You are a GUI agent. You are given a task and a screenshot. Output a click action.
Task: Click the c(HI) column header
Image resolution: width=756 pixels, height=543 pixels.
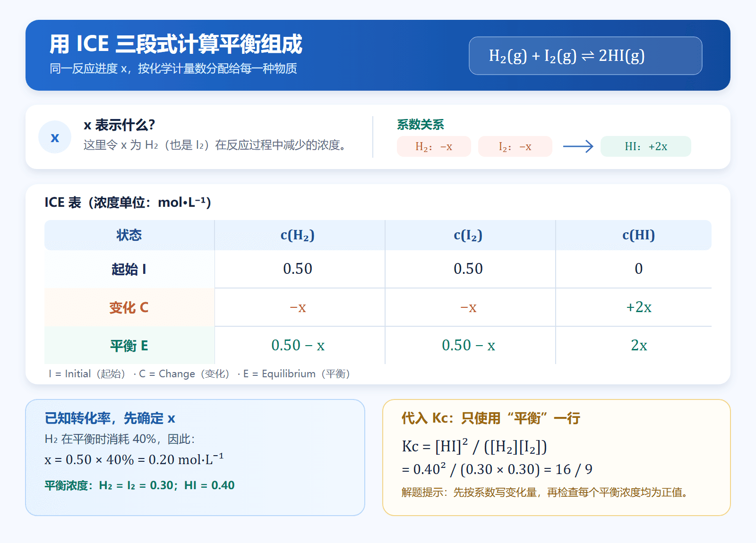coord(634,235)
